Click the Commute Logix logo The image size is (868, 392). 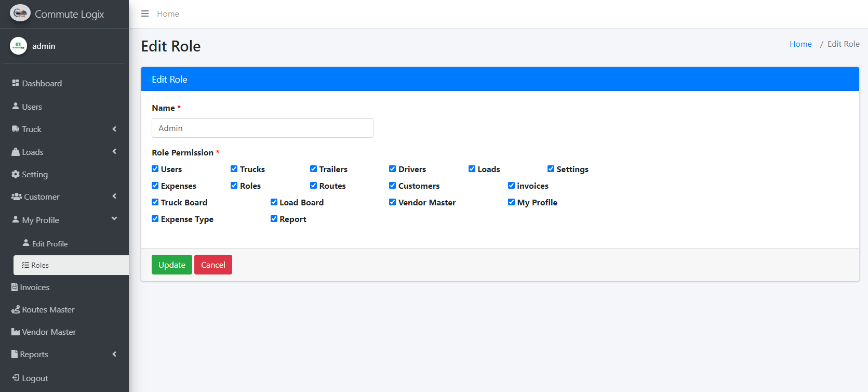click(20, 14)
